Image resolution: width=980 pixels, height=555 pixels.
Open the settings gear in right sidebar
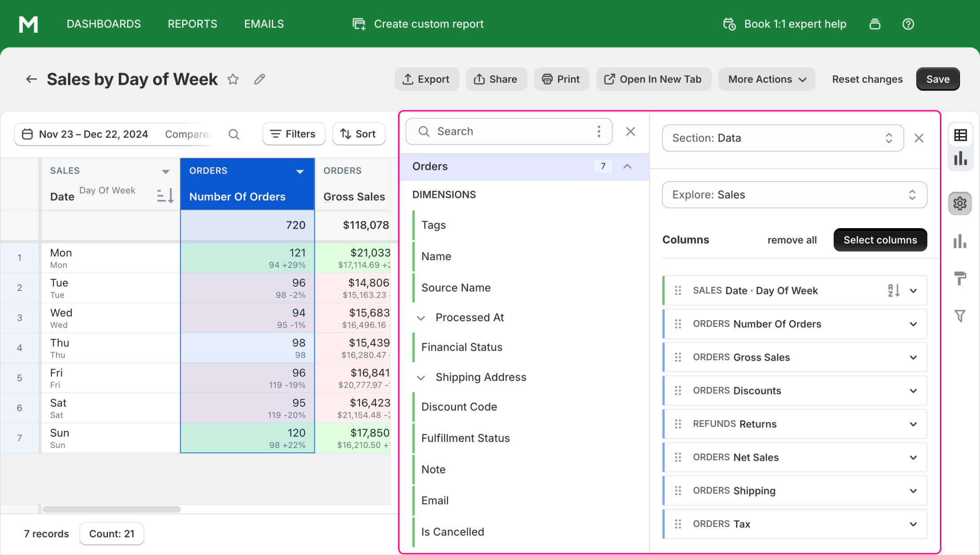coord(960,204)
